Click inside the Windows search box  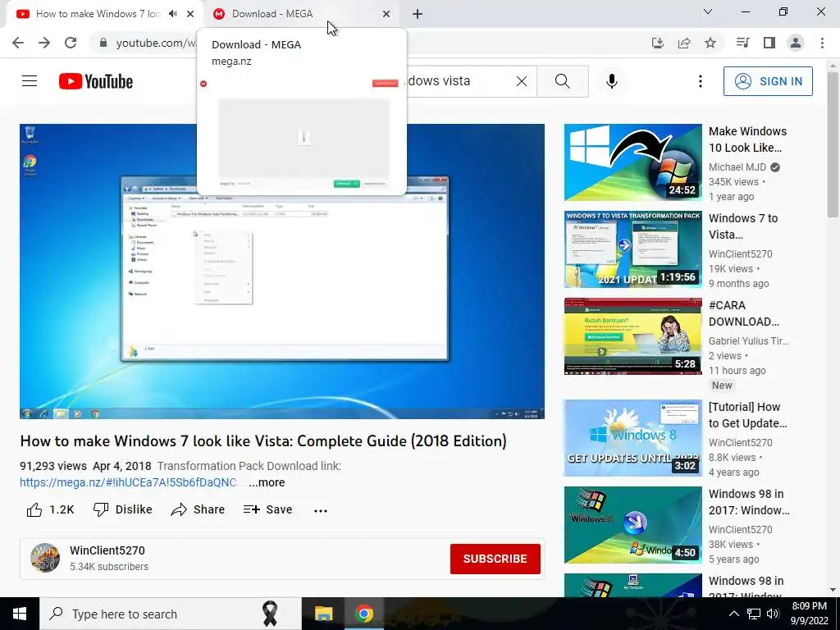point(171,614)
